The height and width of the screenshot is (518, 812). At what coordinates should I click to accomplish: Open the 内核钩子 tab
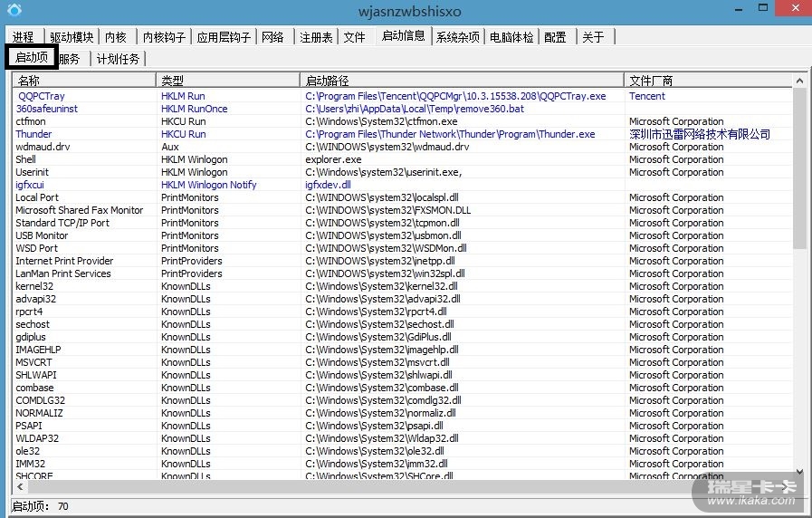click(164, 37)
